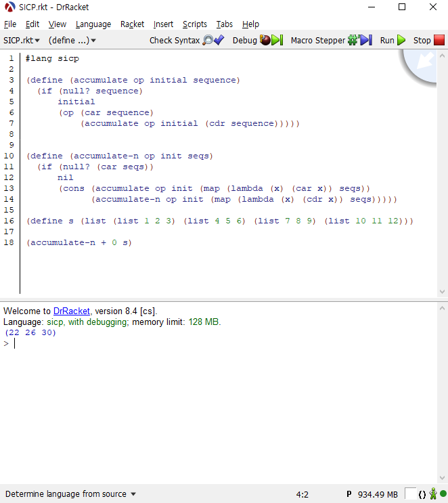The width and height of the screenshot is (448, 503).
Task: Click the running-figure icon in status bar
Action: [x=432, y=494]
